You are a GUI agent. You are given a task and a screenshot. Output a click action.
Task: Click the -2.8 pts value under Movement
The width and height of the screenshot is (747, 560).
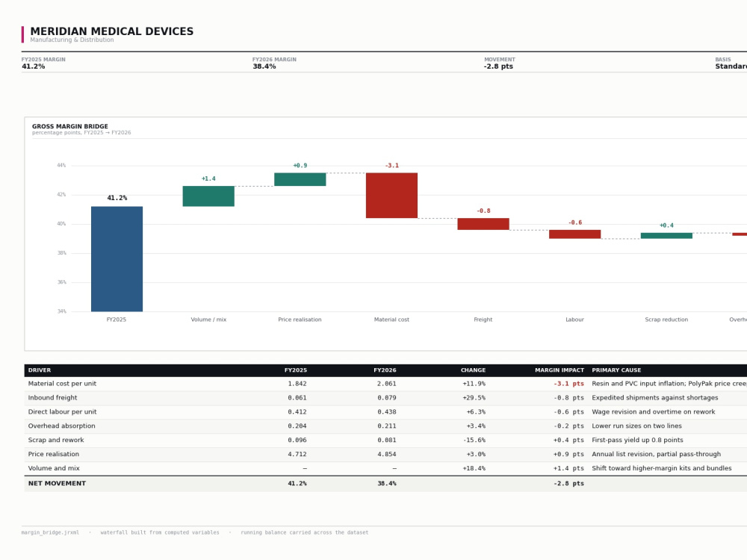click(x=498, y=66)
